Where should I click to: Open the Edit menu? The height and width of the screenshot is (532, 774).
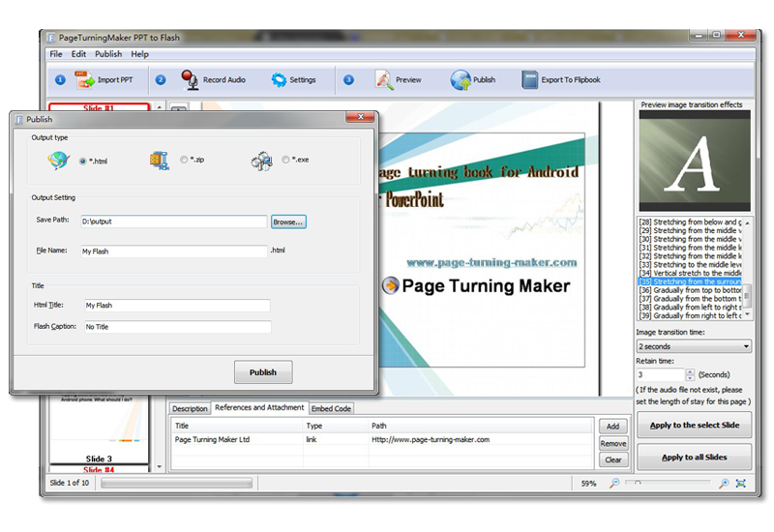click(78, 54)
